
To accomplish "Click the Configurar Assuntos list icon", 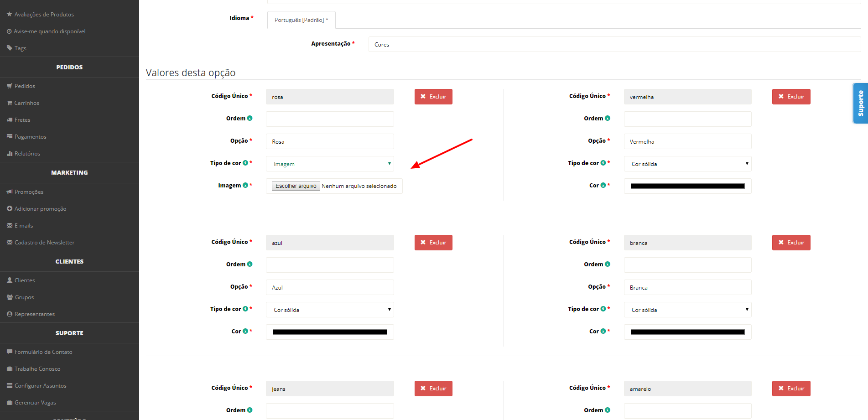I will (x=10, y=385).
